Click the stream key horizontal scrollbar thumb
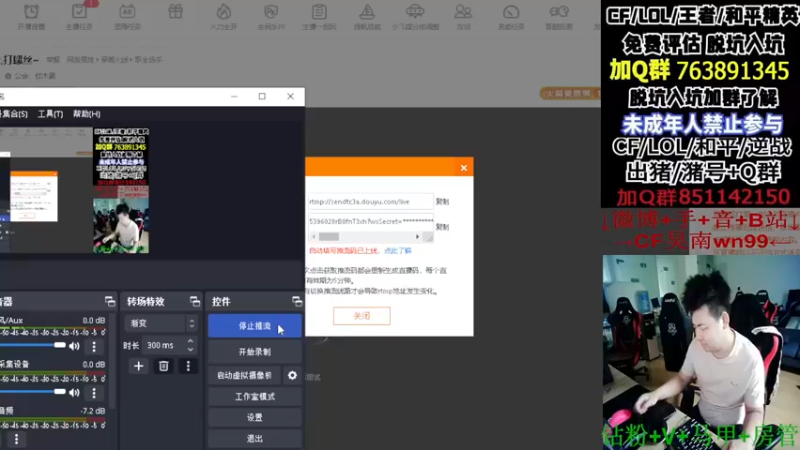The width and height of the screenshot is (800, 450). pyautogui.click(x=329, y=237)
